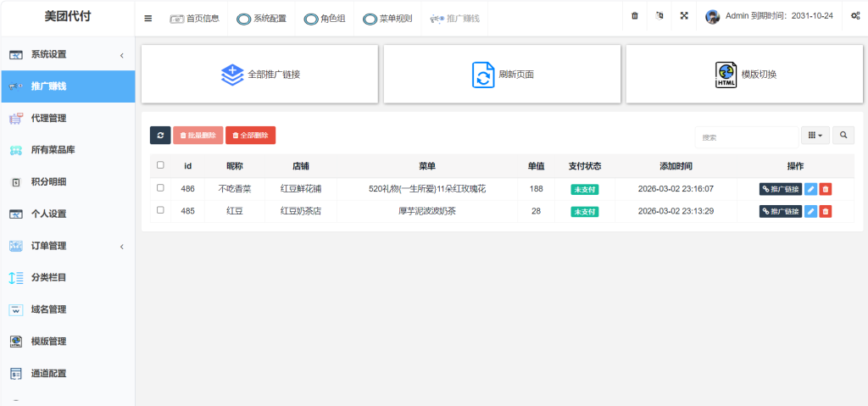Click the 红豆鲜花铺 shop cell

[x=301, y=189]
